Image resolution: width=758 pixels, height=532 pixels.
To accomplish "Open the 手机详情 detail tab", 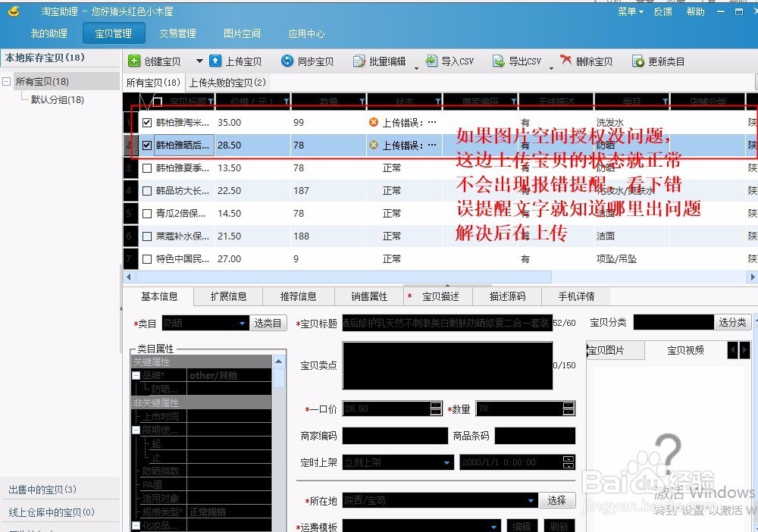I will tap(576, 296).
